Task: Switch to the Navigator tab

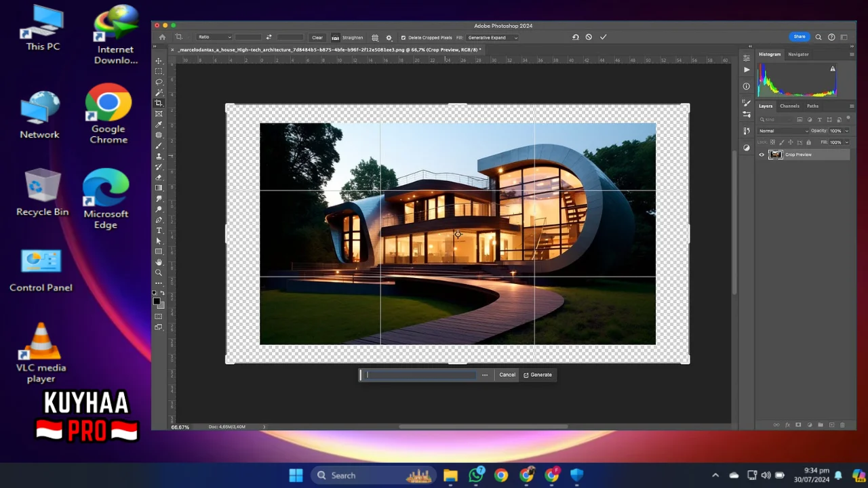Action: (798, 54)
